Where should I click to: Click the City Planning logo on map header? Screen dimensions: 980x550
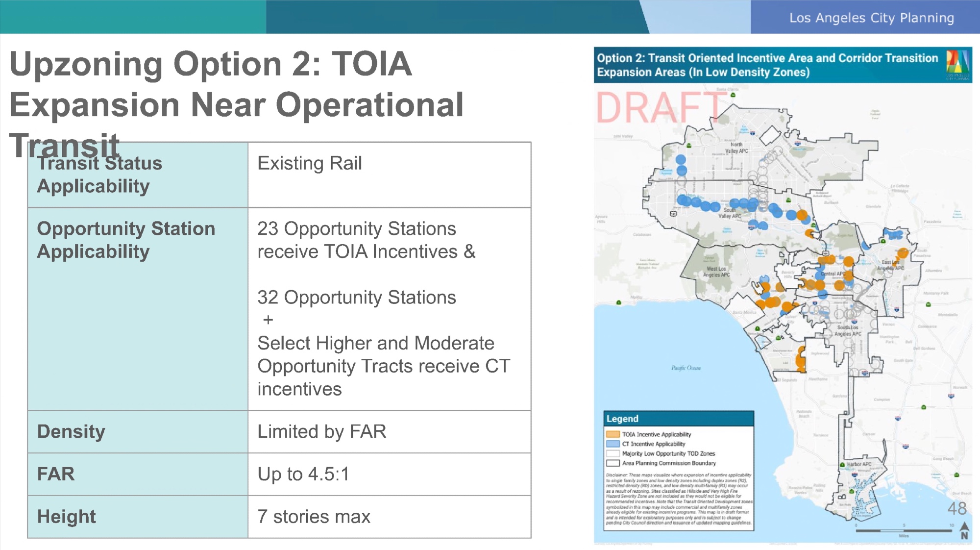point(957,64)
